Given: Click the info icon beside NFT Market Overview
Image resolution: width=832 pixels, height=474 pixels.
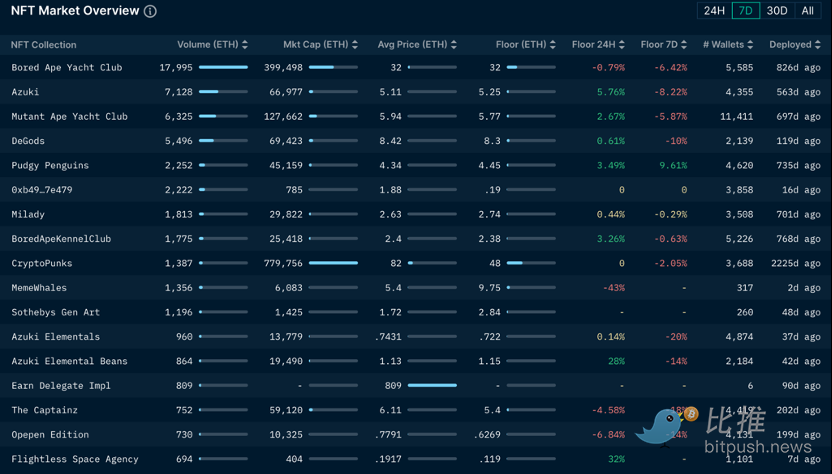Looking at the screenshot, I should 150,12.
